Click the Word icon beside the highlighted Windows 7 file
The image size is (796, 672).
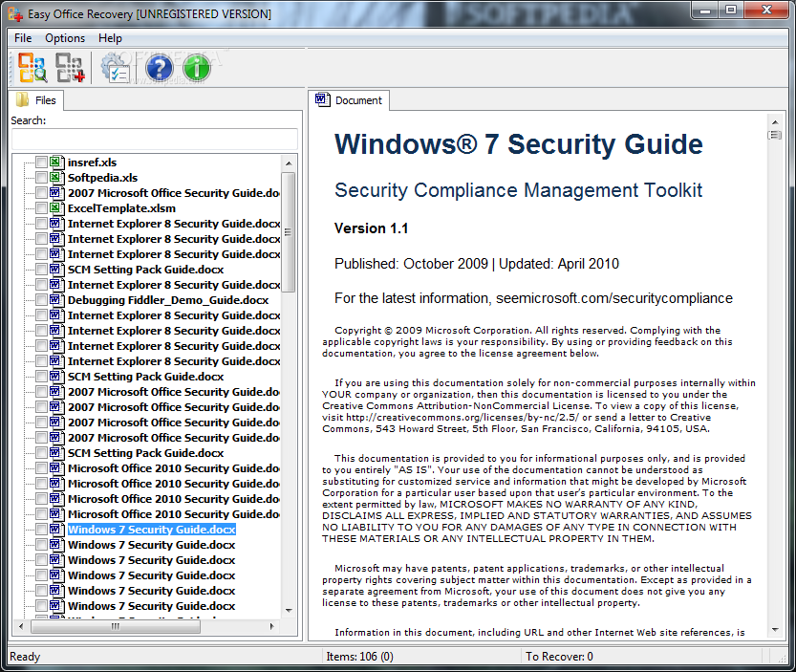55,530
